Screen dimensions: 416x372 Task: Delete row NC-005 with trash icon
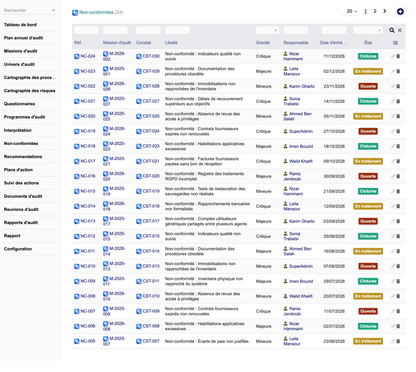pos(398,341)
